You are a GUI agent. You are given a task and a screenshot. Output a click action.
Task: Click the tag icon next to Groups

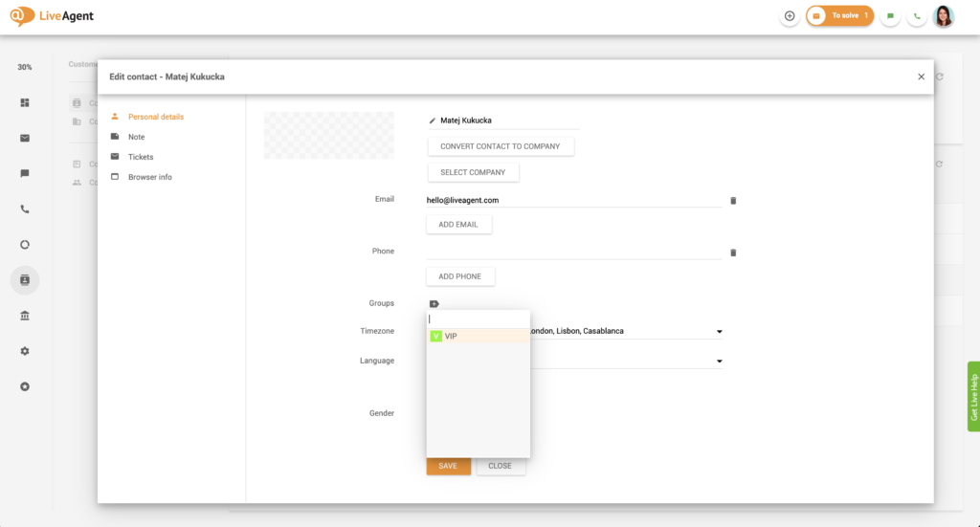[434, 303]
